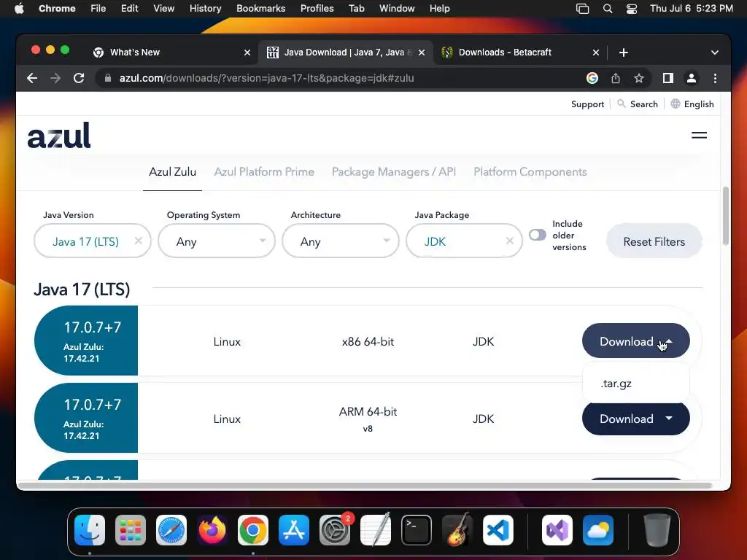
Task: Launch Safari from the dock
Action: (171, 530)
